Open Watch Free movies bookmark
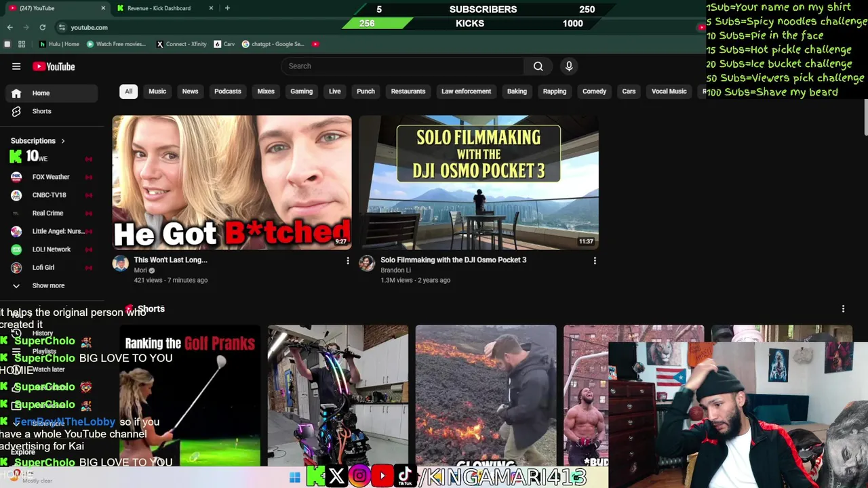Screen dimensions: 868x488 tap(116, 44)
